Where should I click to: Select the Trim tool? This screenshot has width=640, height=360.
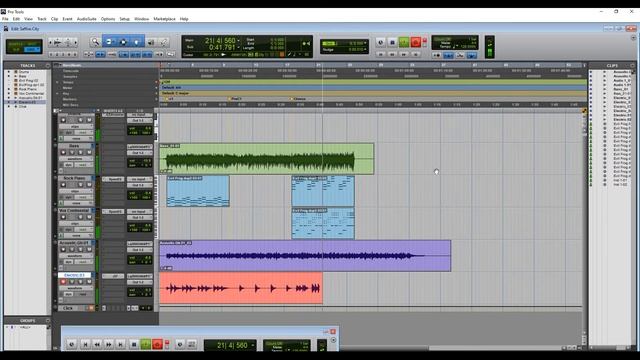click(109, 42)
